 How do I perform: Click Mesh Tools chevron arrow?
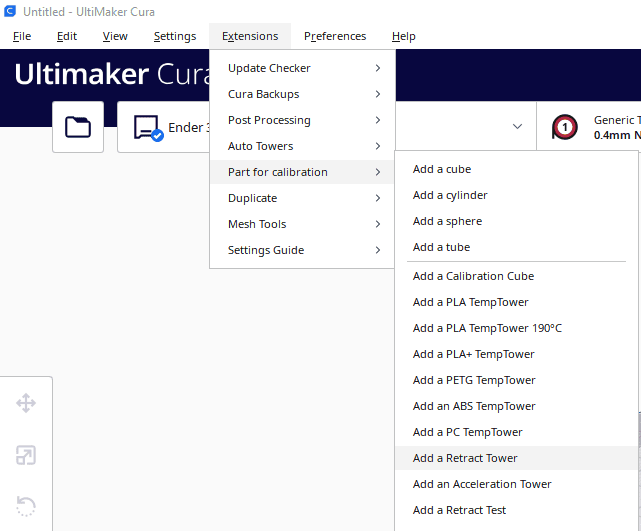pyautogui.click(x=378, y=224)
